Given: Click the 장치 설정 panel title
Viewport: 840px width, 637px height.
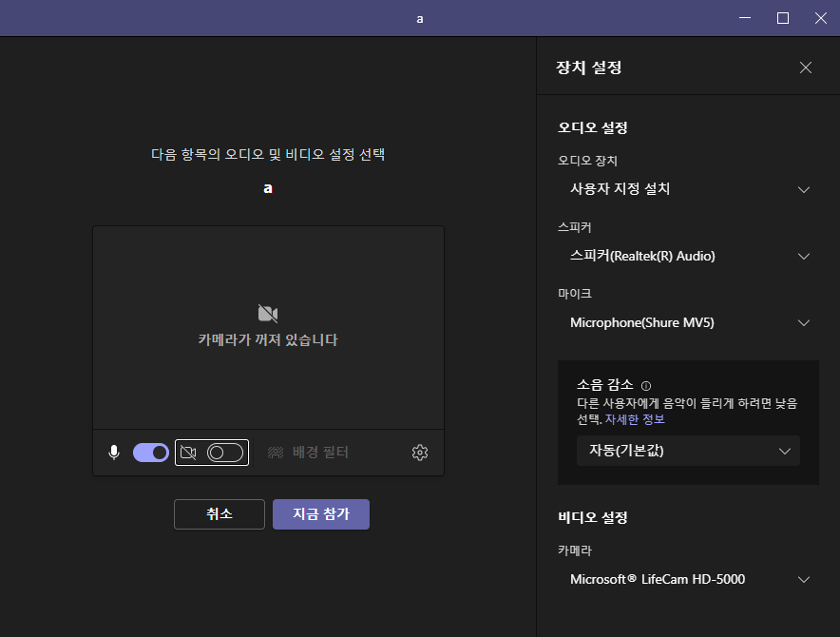Looking at the screenshot, I should (589, 68).
